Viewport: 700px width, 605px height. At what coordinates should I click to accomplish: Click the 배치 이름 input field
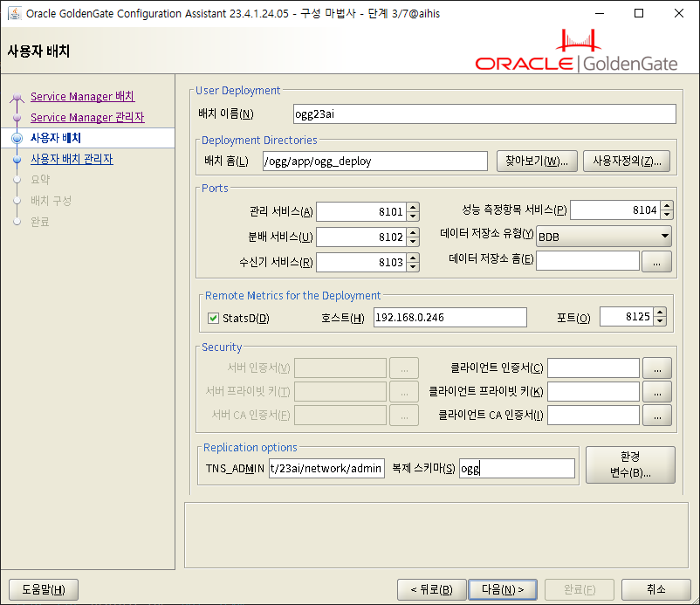click(484, 113)
